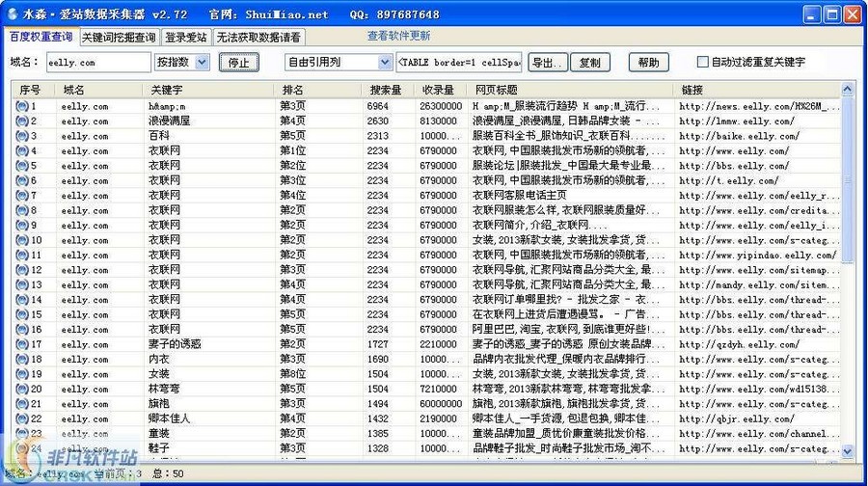Select keyword 内衣 cell
This screenshot has width=868, height=486.
tap(159, 360)
